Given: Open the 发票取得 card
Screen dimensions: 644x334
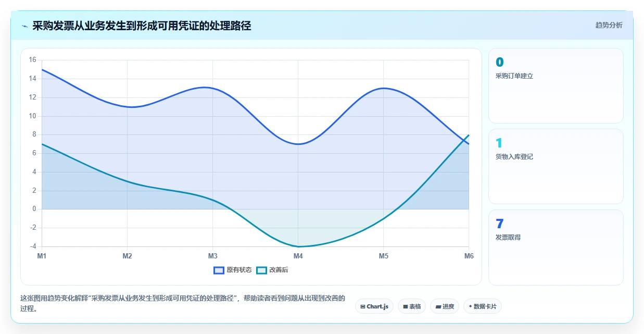Looking at the screenshot, I should click(x=555, y=247).
